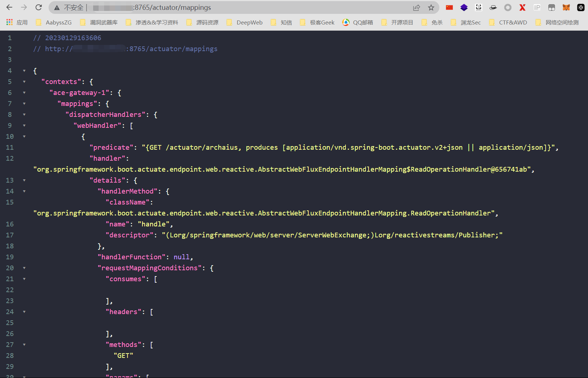This screenshot has width=588, height=378.
Task: Open the MetaMask fox extension
Action: (566, 8)
